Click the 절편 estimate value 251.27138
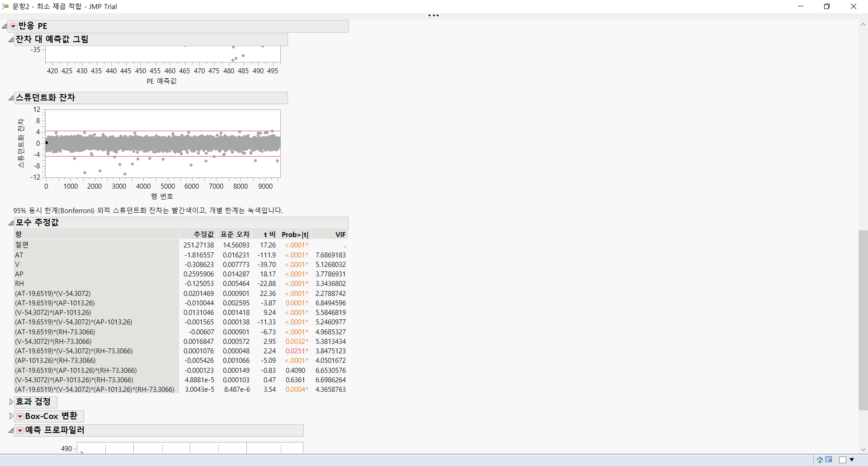Image resolution: width=868 pixels, height=466 pixels. [199, 245]
